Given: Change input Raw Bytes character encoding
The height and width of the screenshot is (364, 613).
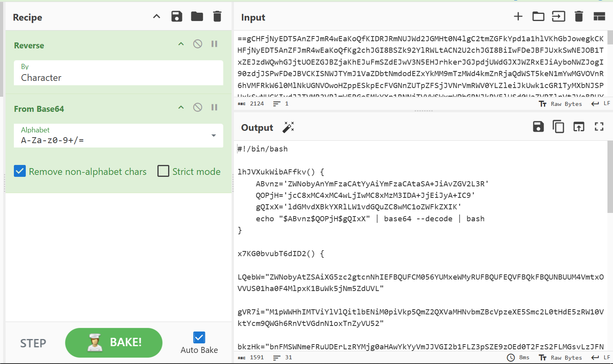Looking at the screenshot, I should pos(560,104).
